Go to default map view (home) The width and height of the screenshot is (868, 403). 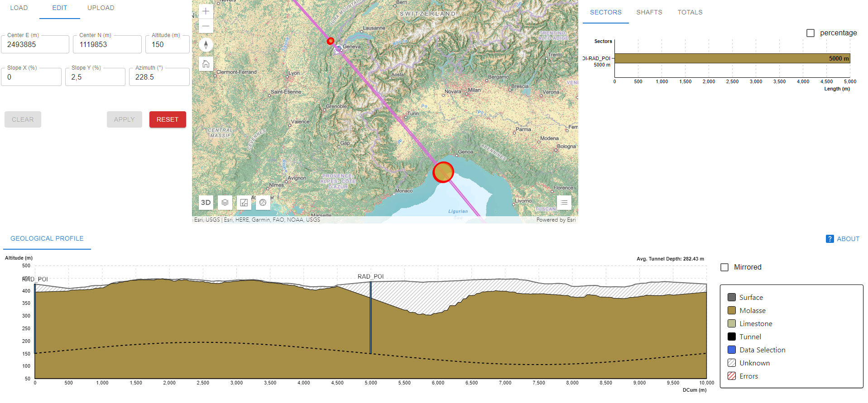click(206, 64)
